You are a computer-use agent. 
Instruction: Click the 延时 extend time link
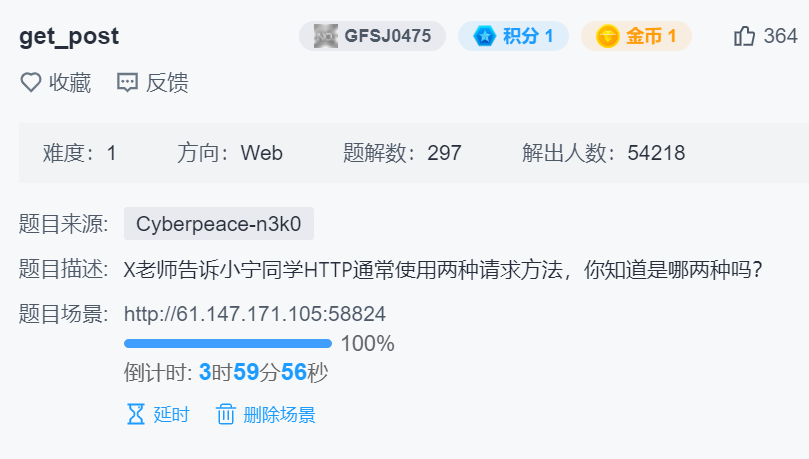coord(171,414)
